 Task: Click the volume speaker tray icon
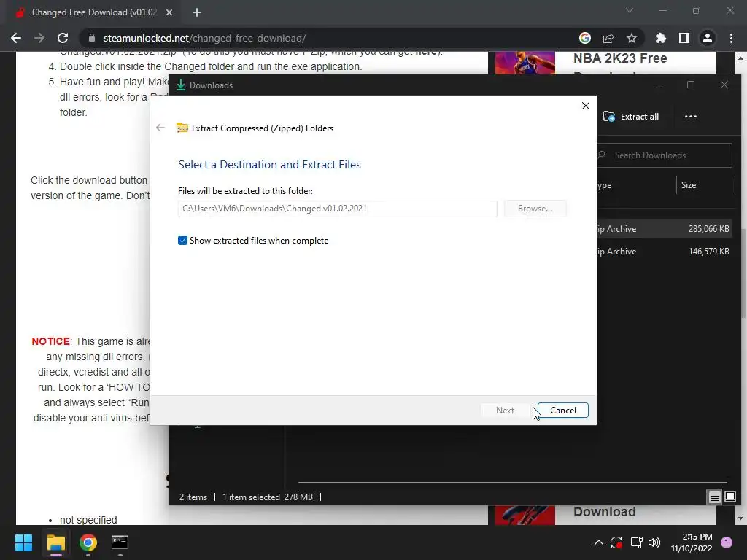654,542
